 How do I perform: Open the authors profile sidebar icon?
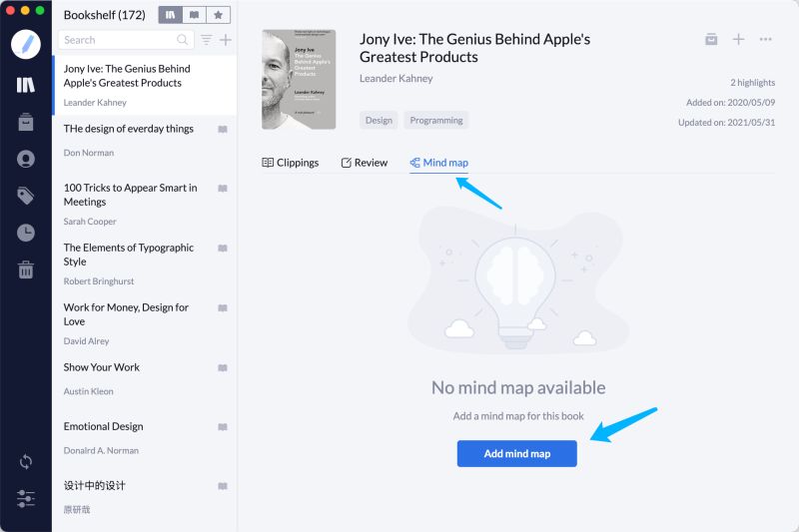(26, 159)
